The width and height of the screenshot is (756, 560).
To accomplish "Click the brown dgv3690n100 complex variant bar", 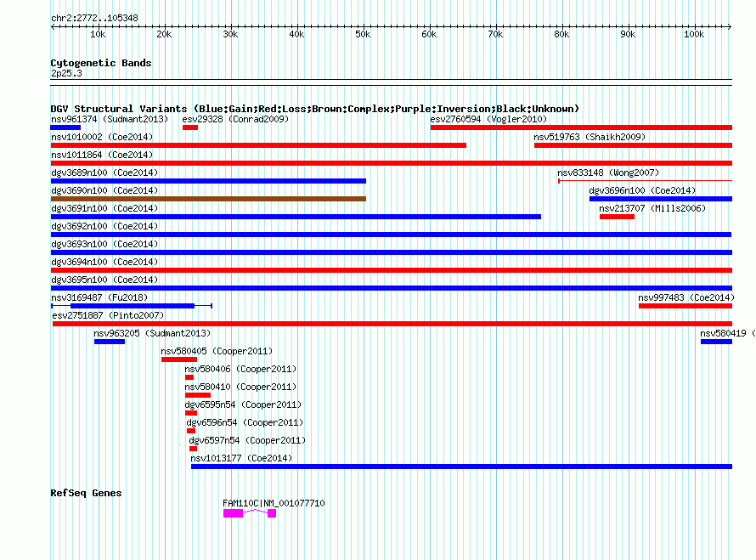I will coord(208,199).
